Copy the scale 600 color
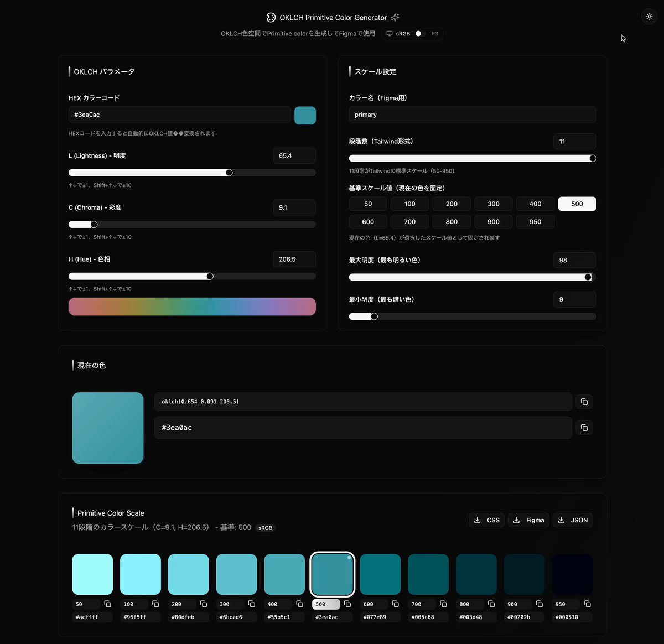 [x=395, y=604]
